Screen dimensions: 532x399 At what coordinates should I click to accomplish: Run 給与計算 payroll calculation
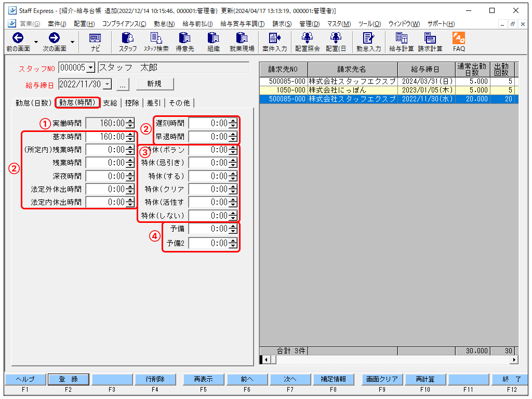point(401,42)
